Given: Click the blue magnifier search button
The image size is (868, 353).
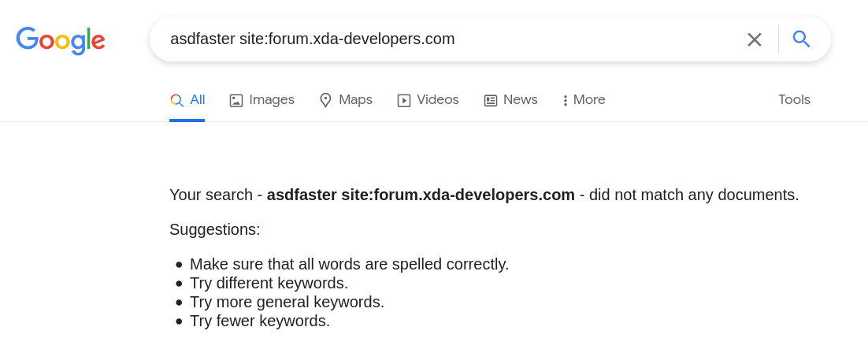Looking at the screenshot, I should click(801, 39).
